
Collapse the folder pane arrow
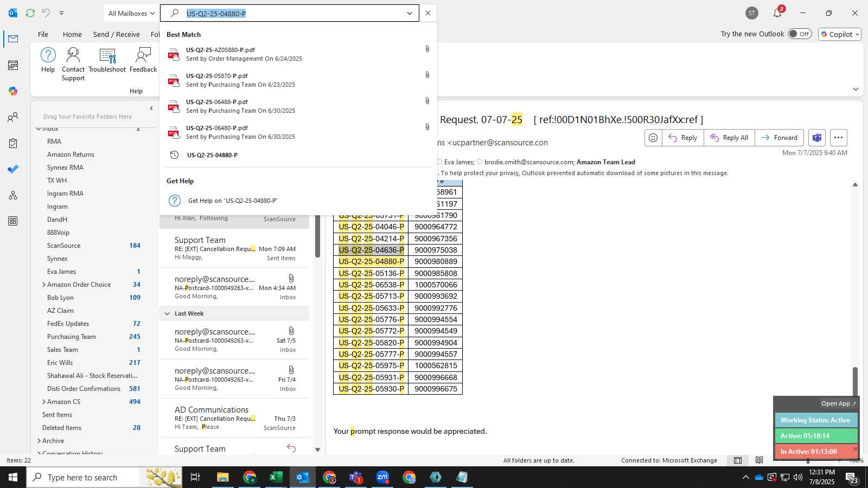coord(151,108)
